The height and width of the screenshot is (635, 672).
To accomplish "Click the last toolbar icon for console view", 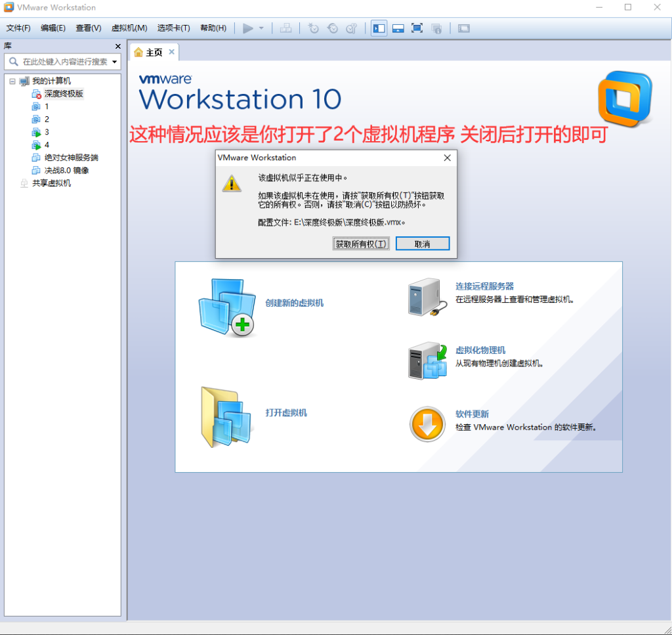I will tap(464, 28).
